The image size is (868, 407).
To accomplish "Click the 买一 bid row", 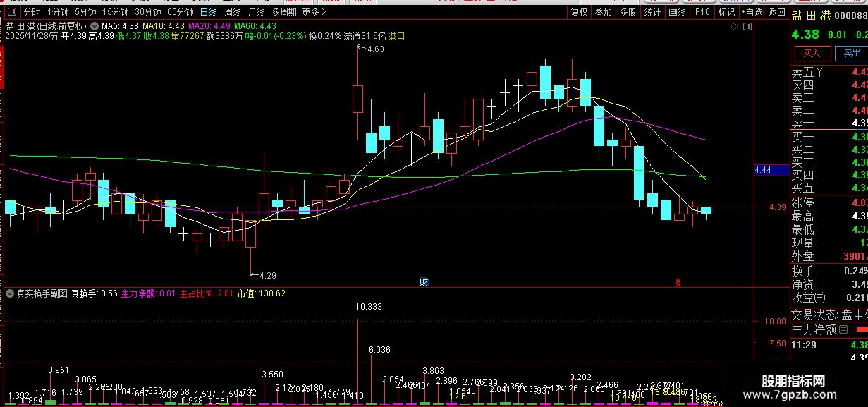I will point(829,137).
